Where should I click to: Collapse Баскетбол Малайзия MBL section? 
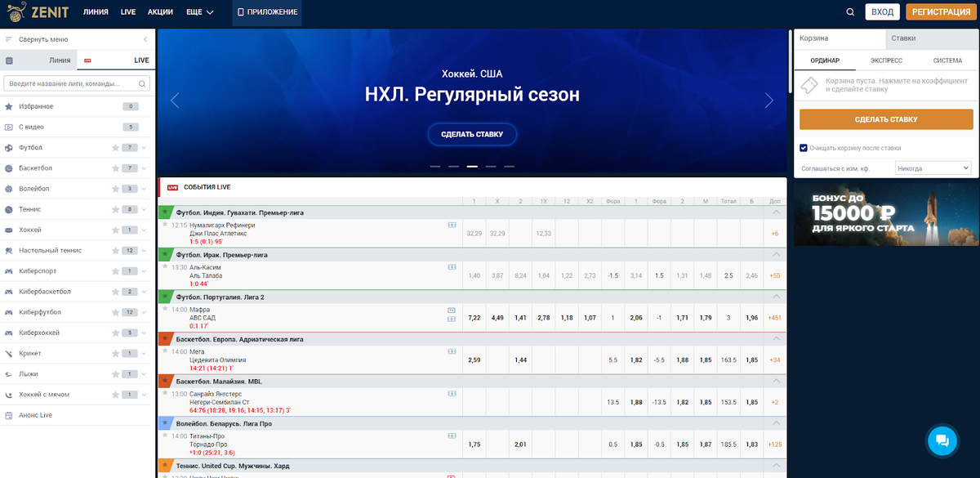(776, 382)
